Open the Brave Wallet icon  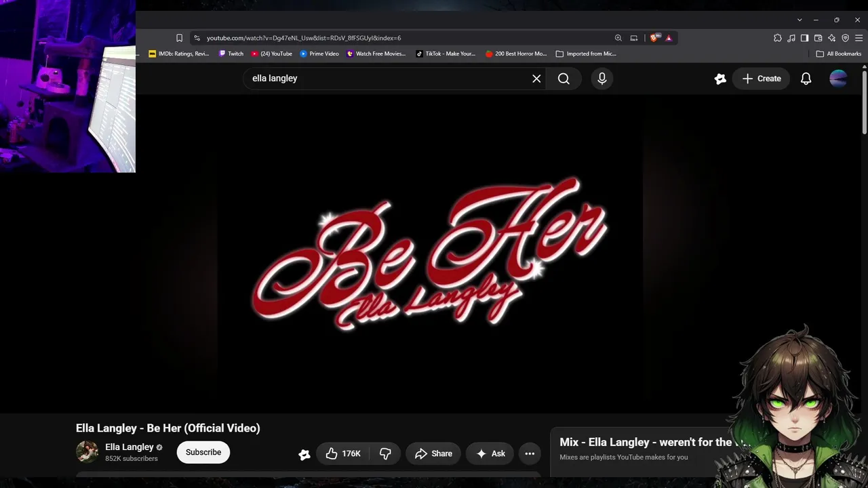(x=818, y=38)
